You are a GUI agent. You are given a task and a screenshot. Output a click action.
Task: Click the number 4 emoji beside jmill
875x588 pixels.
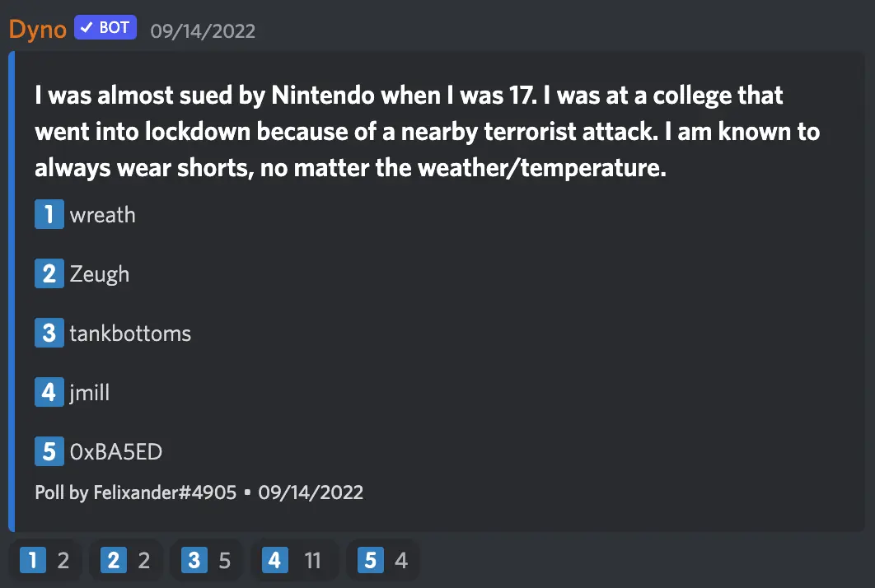pyautogui.click(x=49, y=392)
